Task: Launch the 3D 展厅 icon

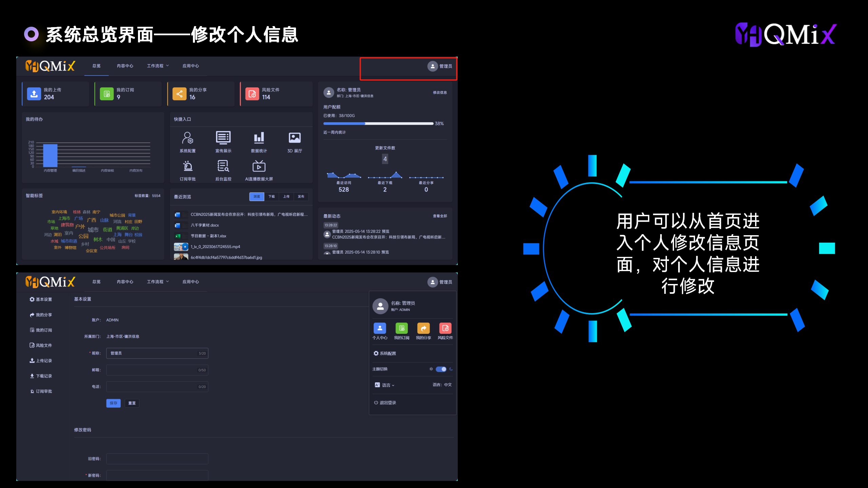Action: coord(294,138)
